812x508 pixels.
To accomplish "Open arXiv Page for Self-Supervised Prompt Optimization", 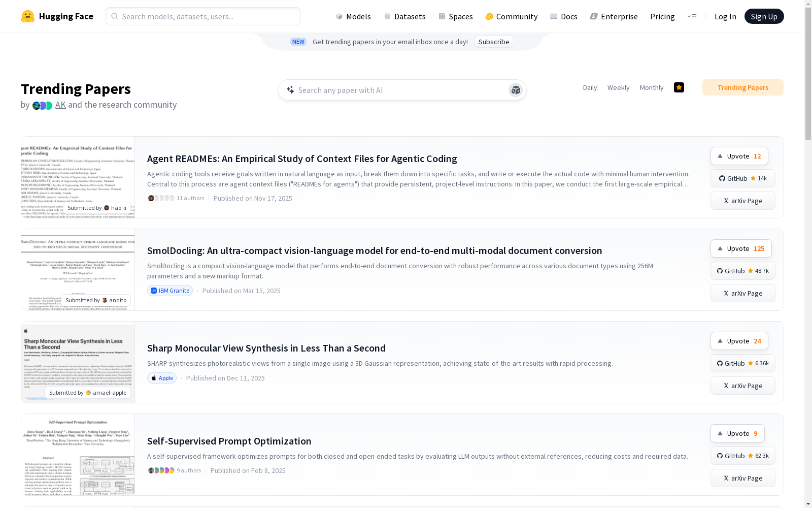I will tap(743, 478).
